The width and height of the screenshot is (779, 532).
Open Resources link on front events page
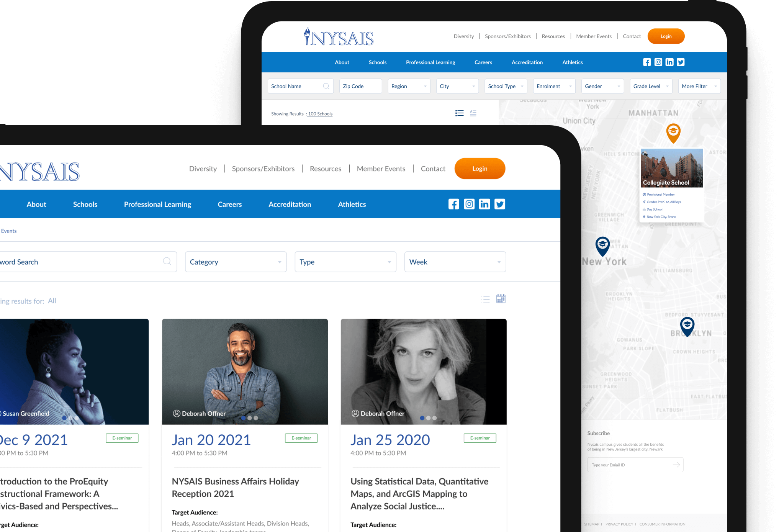tap(326, 169)
